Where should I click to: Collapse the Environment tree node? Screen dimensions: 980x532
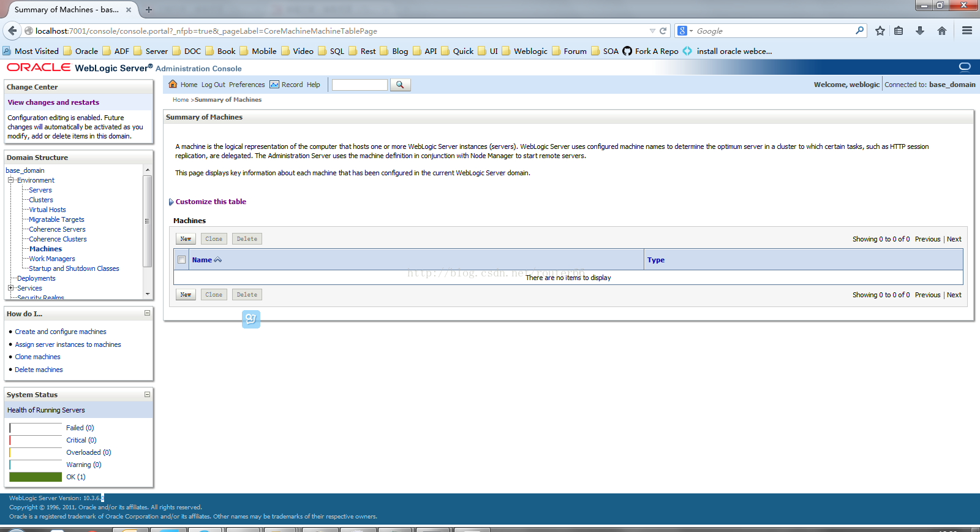click(10, 180)
